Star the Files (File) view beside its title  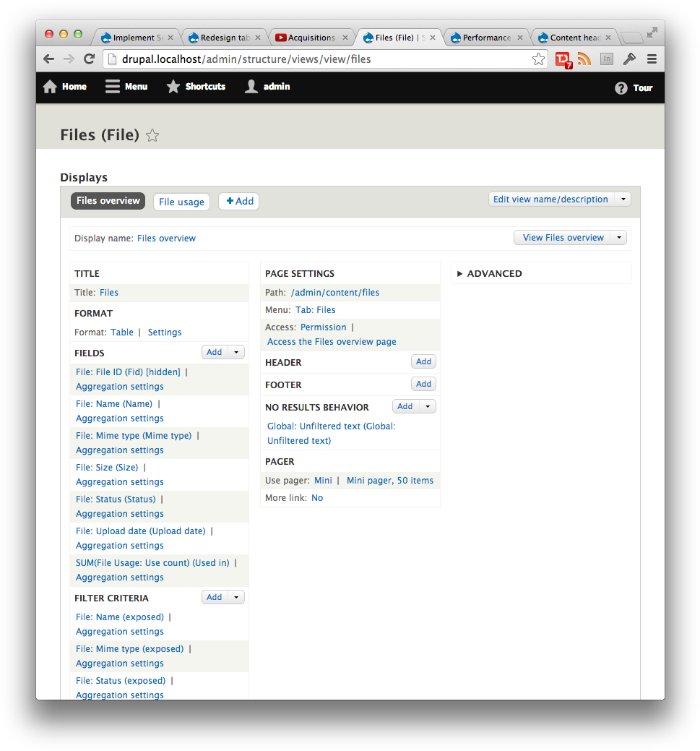[152, 134]
